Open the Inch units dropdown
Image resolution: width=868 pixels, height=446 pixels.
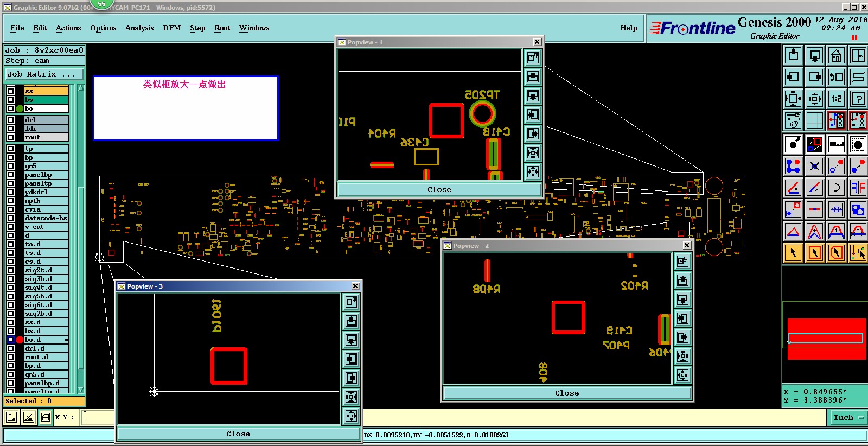tap(848, 417)
